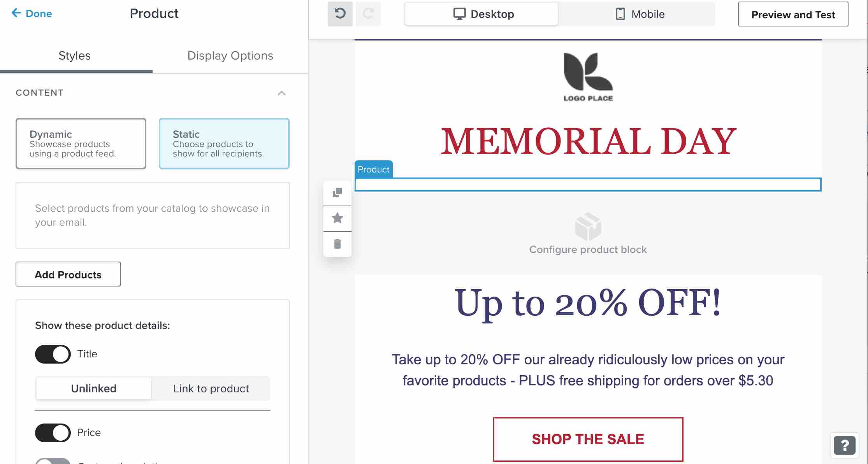Click the delete block icon
The width and height of the screenshot is (868, 464).
[x=338, y=244]
